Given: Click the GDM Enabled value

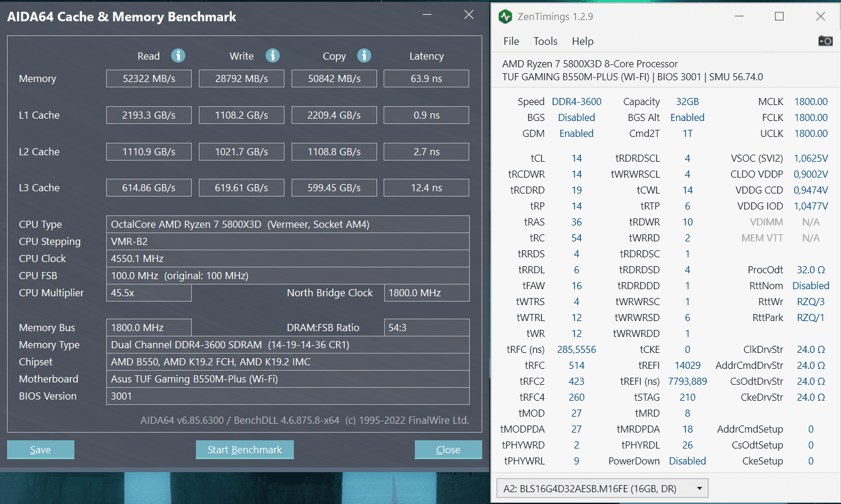Looking at the screenshot, I should coord(577,133).
